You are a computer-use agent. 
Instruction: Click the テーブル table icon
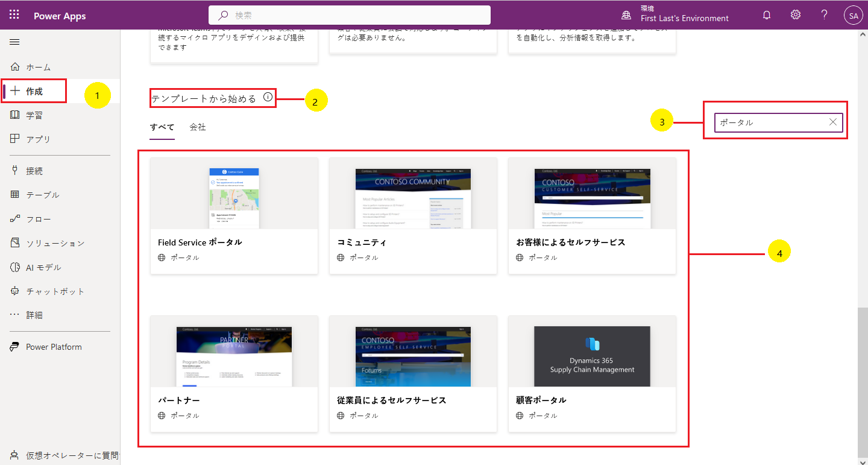tap(15, 195)
